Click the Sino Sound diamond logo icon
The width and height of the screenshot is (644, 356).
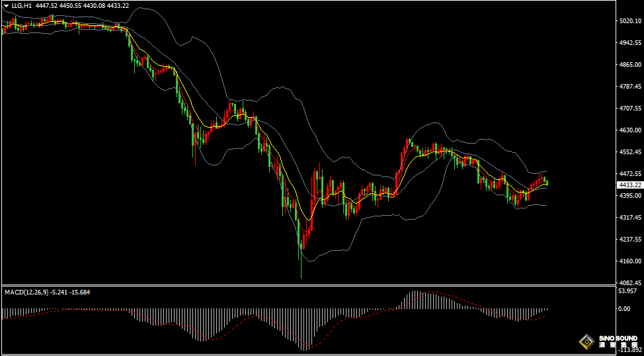pyautogui.click(x=586, y=341)
